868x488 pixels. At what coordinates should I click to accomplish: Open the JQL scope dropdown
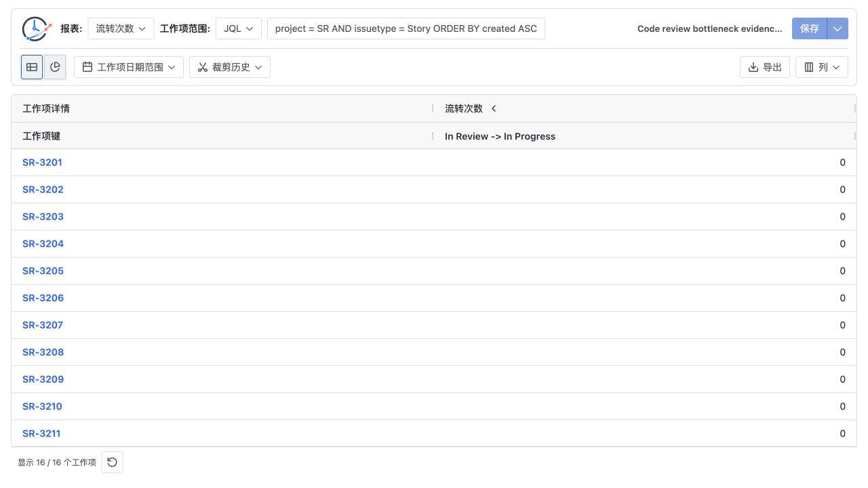point(239,28)
